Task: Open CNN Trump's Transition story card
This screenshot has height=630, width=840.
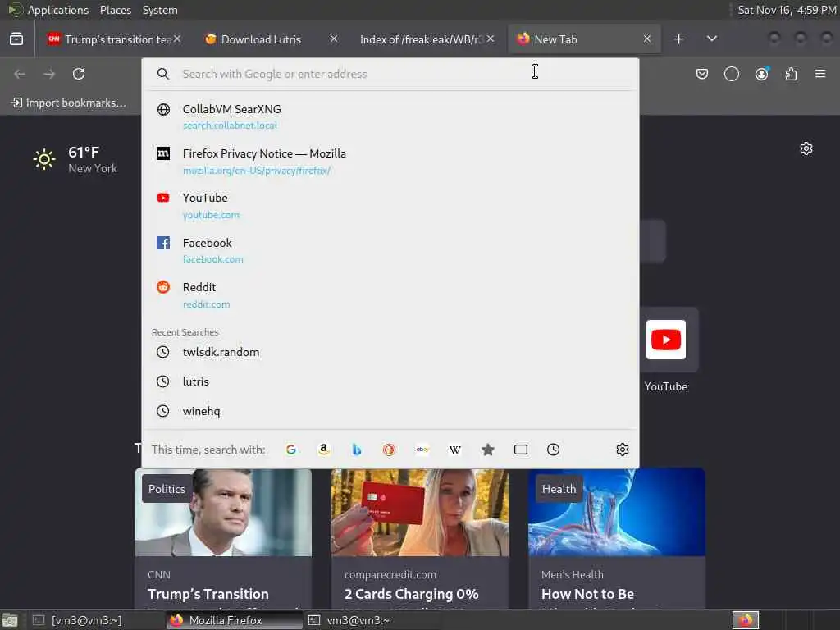Action: [x=223, y=539]
